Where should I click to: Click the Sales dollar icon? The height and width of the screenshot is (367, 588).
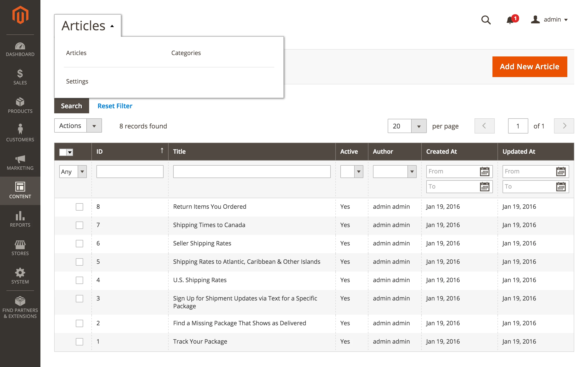point(20,74)
